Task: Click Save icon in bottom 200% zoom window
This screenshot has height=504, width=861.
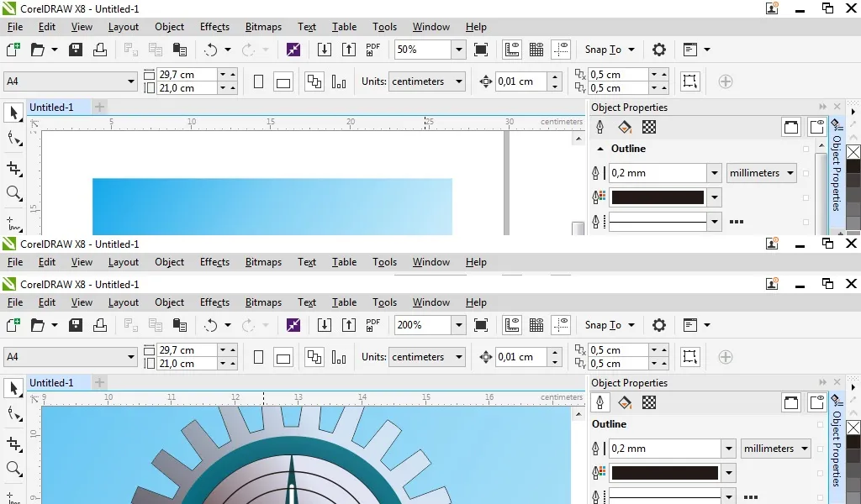Action: pos(75,325)
